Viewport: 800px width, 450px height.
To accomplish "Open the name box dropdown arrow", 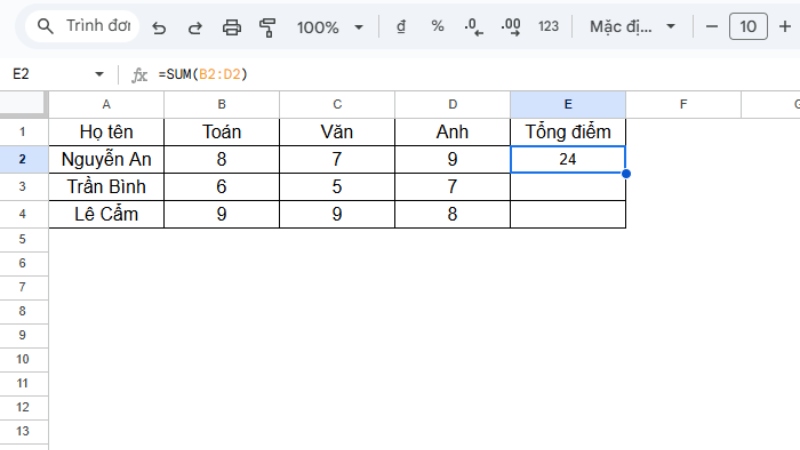I will 99,74.
